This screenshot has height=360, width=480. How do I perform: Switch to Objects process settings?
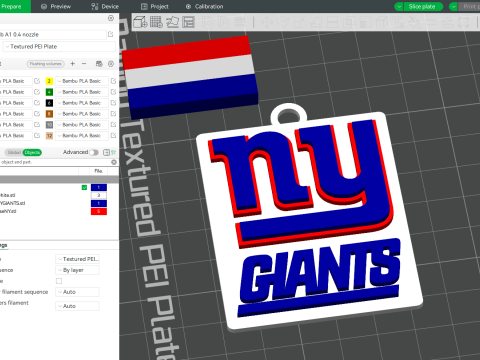32,152
